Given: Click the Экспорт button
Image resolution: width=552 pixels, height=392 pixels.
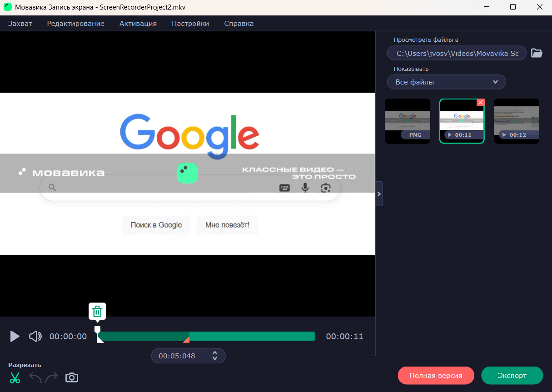Looking at the screenshot, I should pos(512,376).
